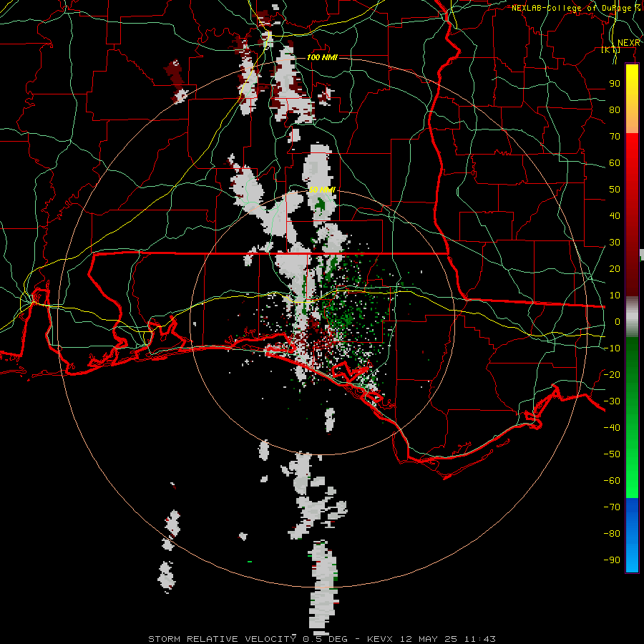Click the 11:43 timestamp in the caption
Viewport: 644px width, 644px height.
[x=480, y=639]
